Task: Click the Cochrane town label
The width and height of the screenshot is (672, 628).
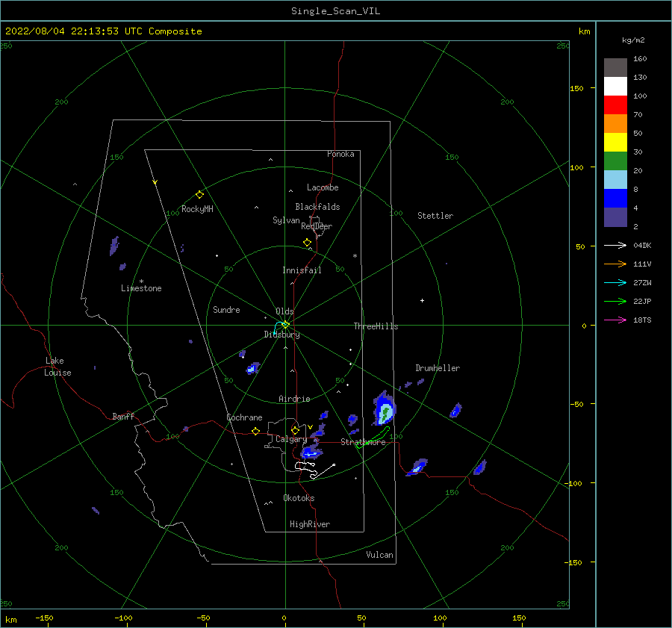Action: (x=244, y=417)
